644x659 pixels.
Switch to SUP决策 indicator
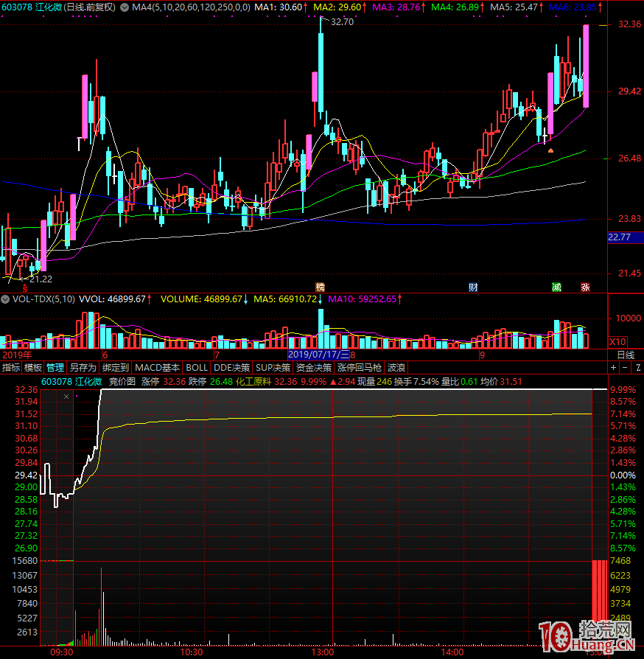(x=273, y=368)
